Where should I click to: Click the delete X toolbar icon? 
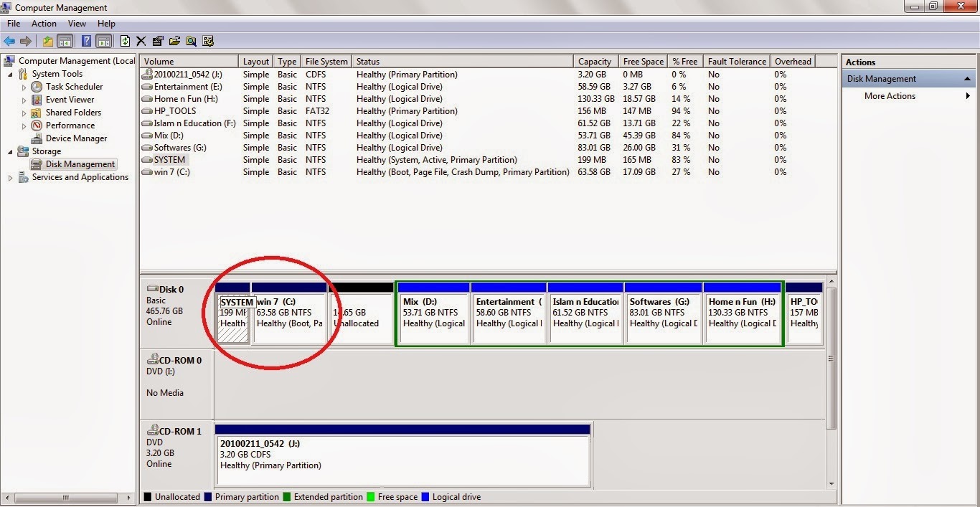(141, 41)
